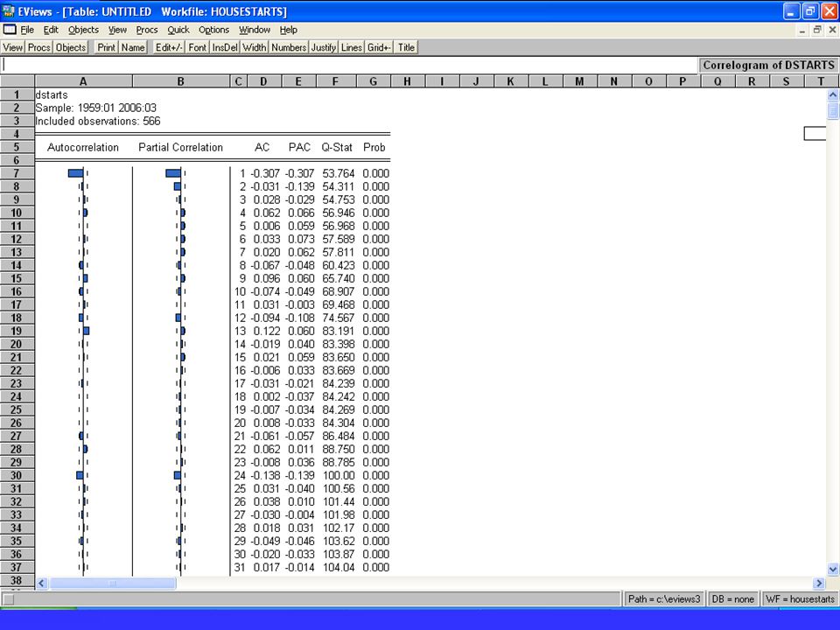Click the Name toolbar button
Image resolution: width=840 pixels, height=630 pixels.
133,47
